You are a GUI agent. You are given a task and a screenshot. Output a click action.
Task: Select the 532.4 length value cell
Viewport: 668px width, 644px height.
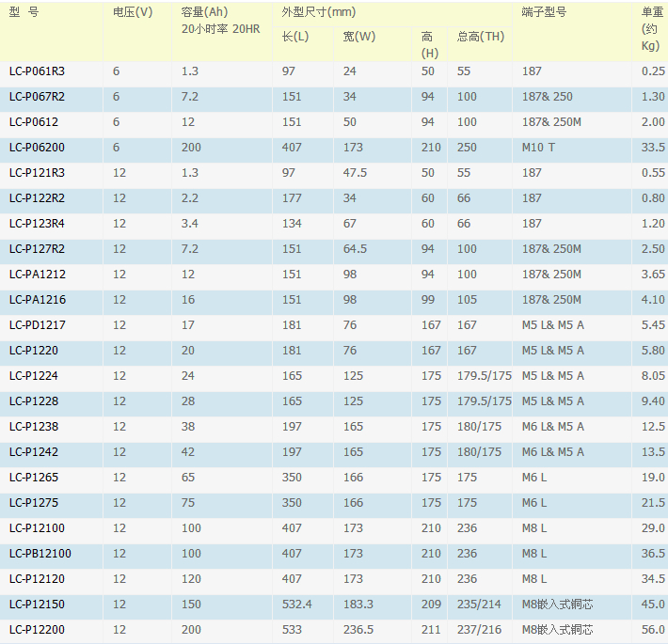[296, 605]
